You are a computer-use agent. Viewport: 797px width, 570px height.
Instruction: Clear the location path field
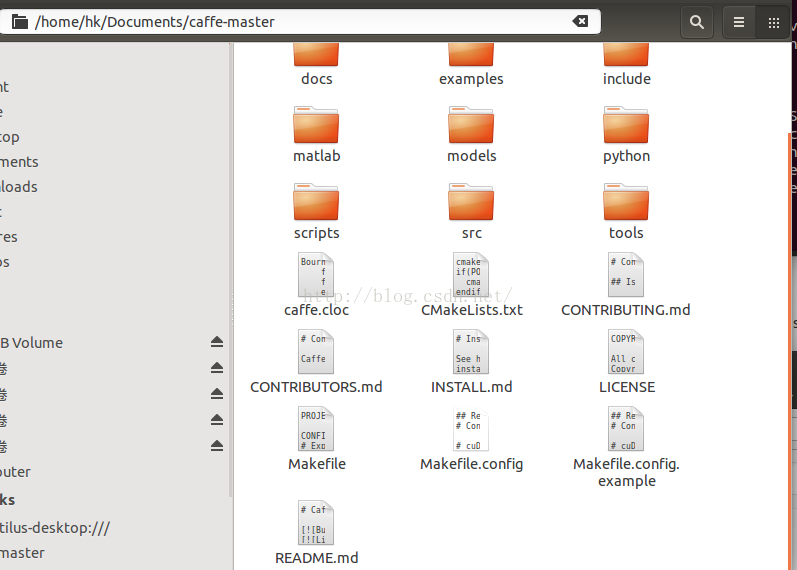pos(580,21)
